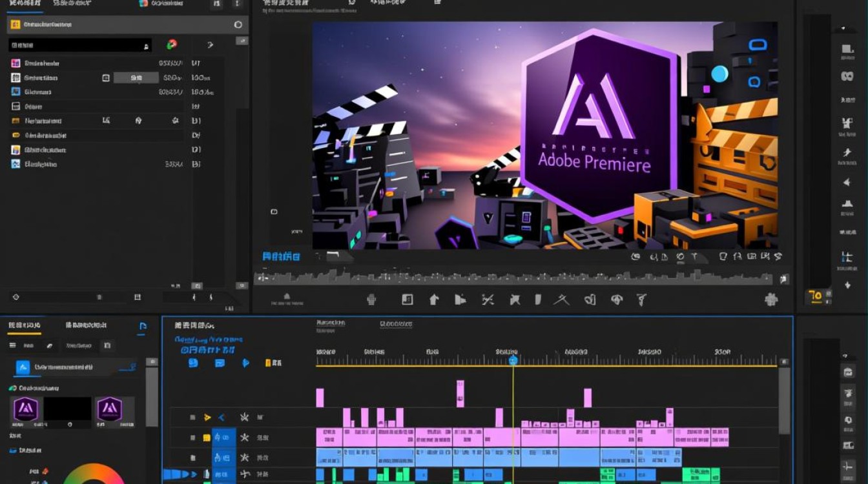Select the blue waveform icon in the last project row
Viewport: 868px width, 484px height.
pyautogui.click(x=15, y=164)
